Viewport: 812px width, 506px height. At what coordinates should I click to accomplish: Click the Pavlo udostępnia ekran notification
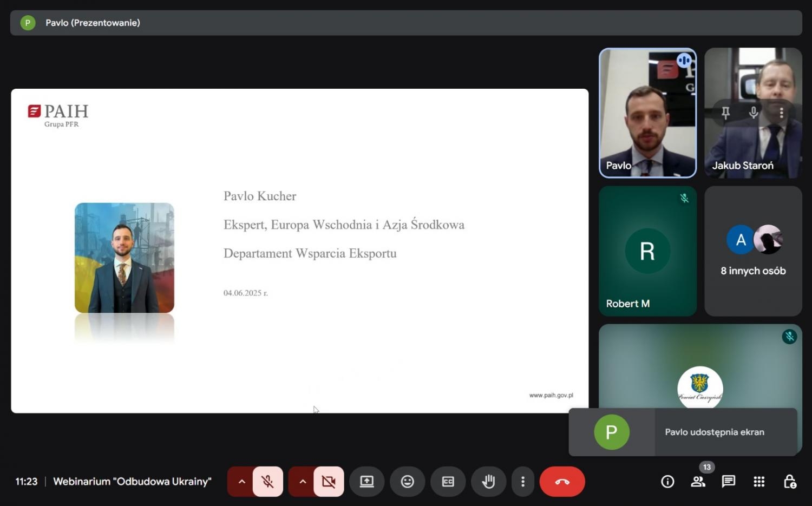[713, 432]
